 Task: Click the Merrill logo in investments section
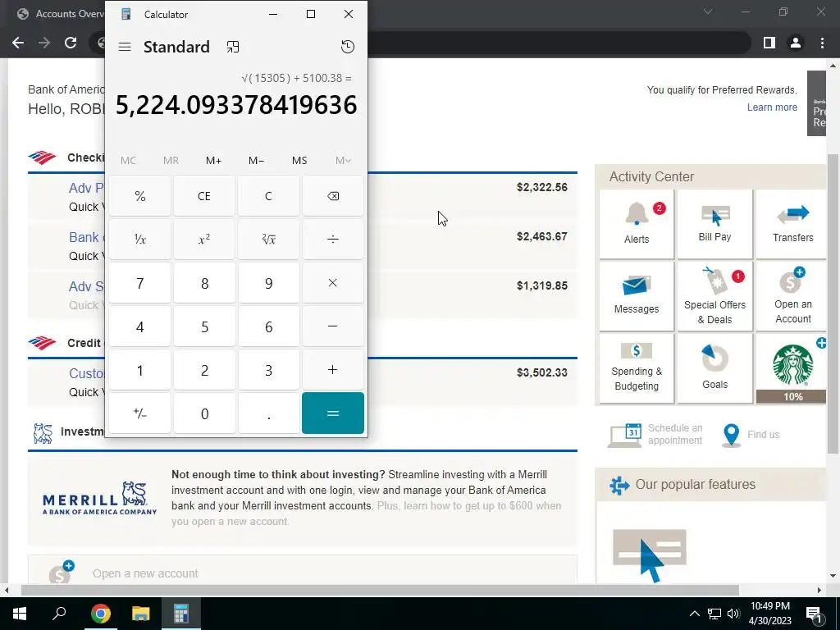[x=99, y=499]
